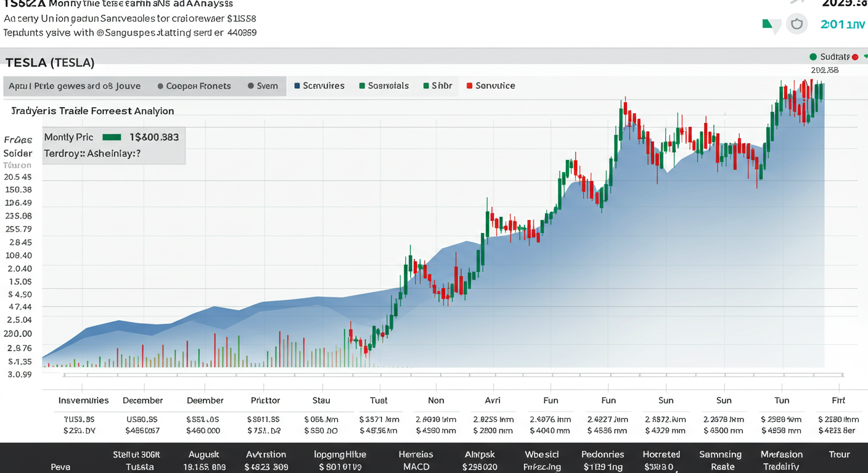Click Peva in the bottom bar
The height and width of the screenshot is (473, 868).
[x=60, y=467]
